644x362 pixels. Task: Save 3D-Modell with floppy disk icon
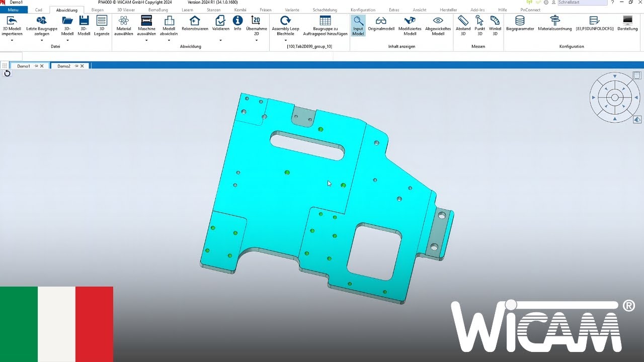click(x=84, y=21)
